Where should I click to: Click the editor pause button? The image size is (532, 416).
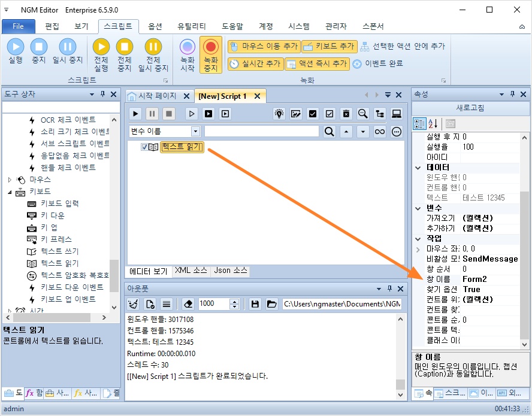click(x=152, y=114)
